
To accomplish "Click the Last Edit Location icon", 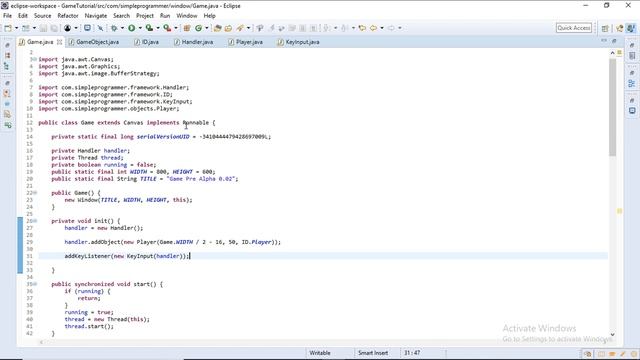I will pos(362,28).
